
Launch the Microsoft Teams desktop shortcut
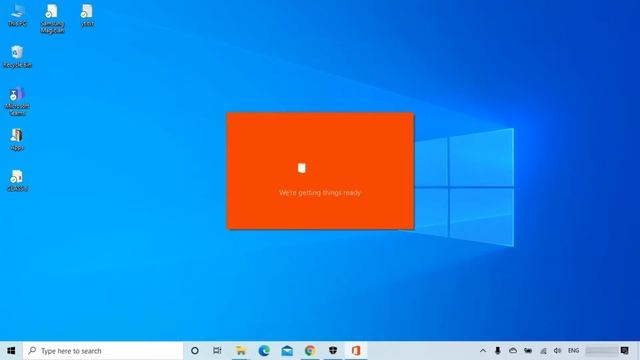coord(17,101)
